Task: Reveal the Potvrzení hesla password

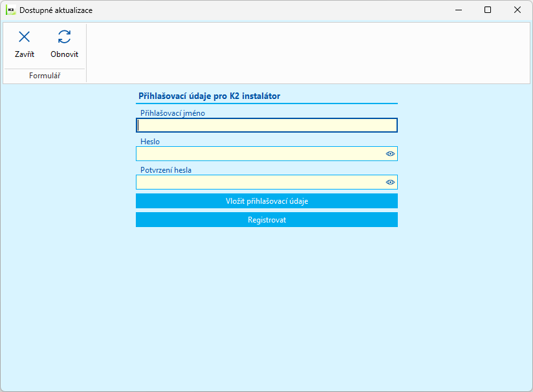Action: (x=390, y=182)
